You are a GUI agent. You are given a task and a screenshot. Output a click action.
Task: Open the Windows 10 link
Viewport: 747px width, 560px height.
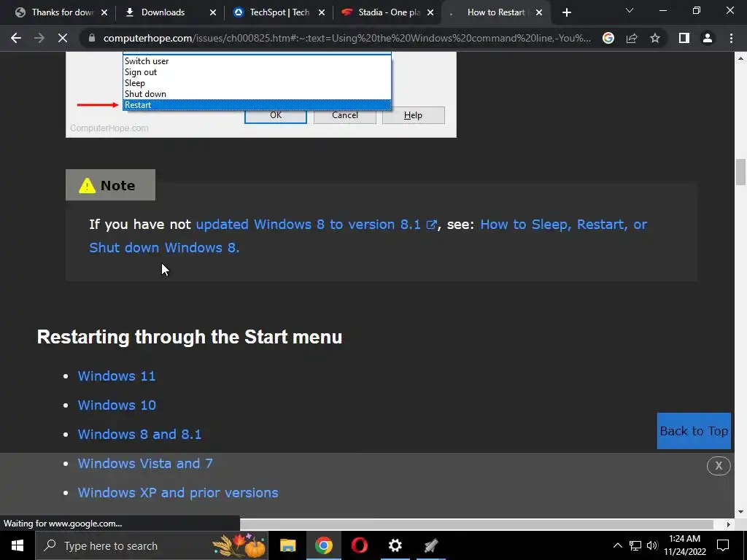pyautogui.click(x=117, y=405)
